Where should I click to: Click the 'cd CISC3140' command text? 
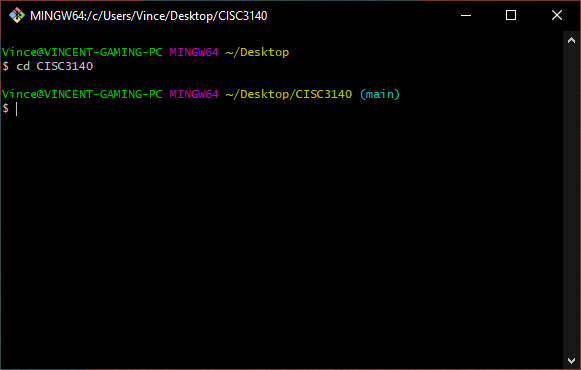tap(54, 66)
